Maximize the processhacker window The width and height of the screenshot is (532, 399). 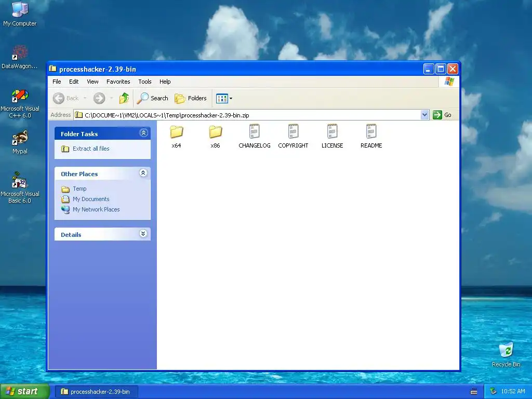click(x=441, y=69)
